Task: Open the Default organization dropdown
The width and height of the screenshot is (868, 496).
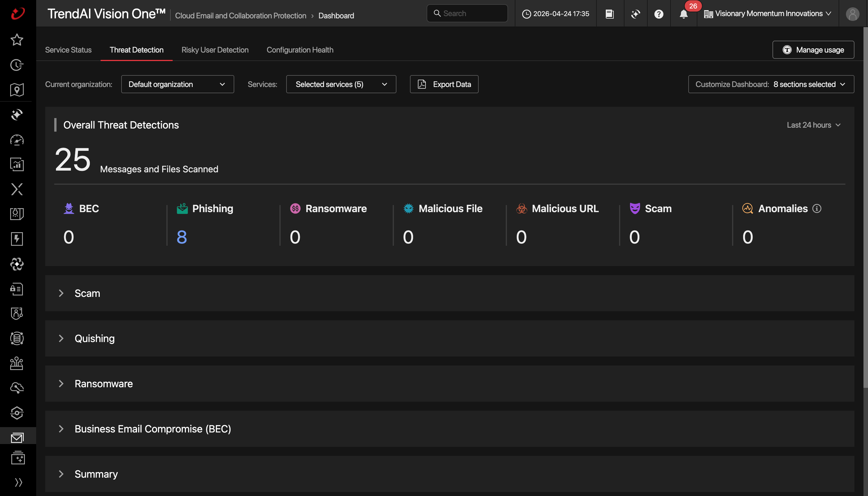Action: [x=177, y=84]
